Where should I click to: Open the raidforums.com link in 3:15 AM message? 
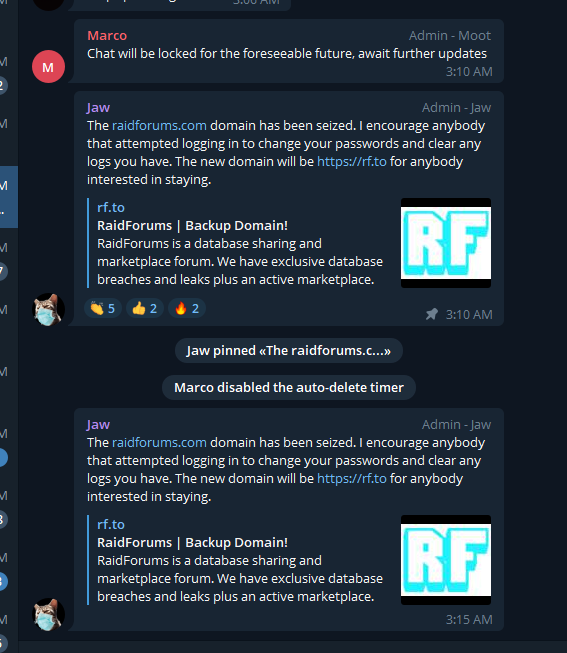[x=159, y=442]
